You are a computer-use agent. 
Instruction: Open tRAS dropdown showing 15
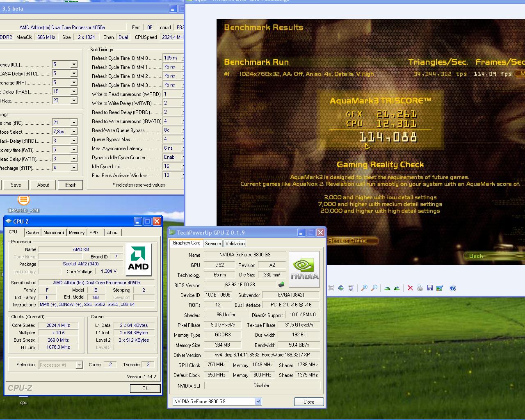point(74,91)
